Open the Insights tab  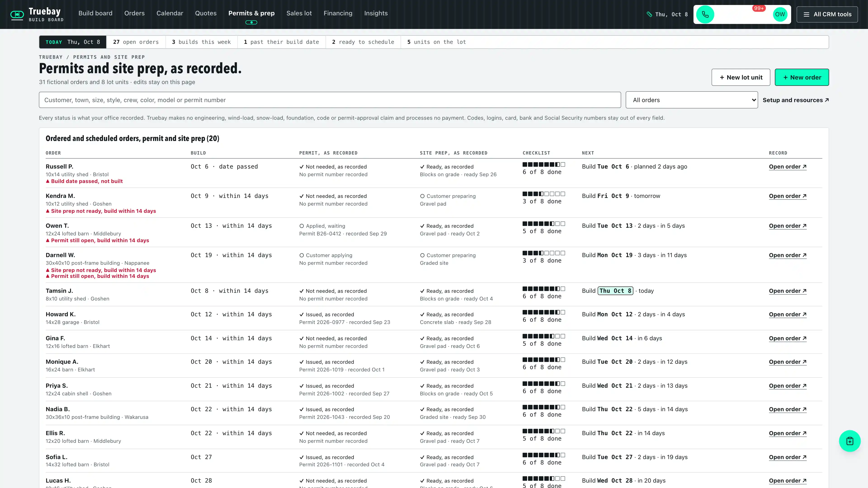pyautogui.click(x=376, y=13)
